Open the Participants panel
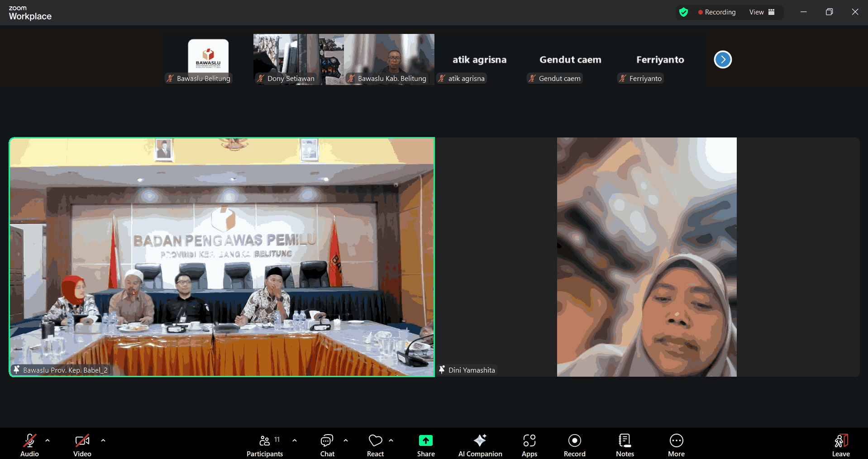 pos(265,445)
